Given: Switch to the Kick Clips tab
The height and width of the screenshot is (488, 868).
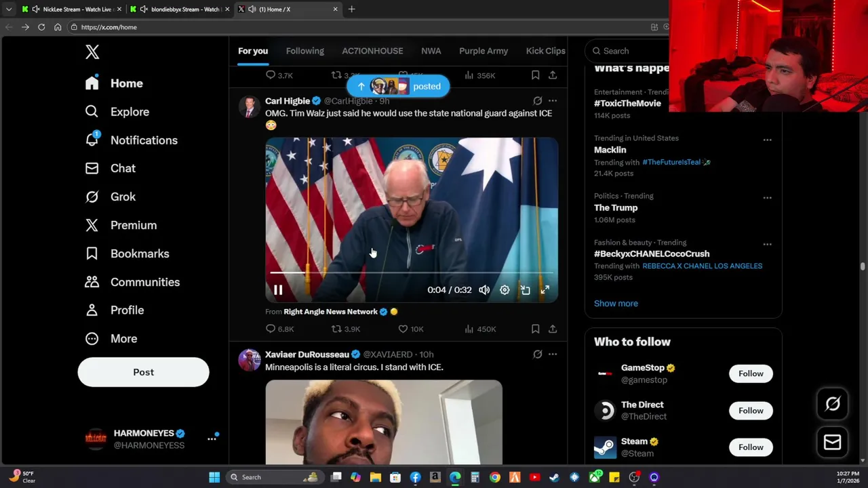Looking at the screenshot, I should [x=545, y=51].
